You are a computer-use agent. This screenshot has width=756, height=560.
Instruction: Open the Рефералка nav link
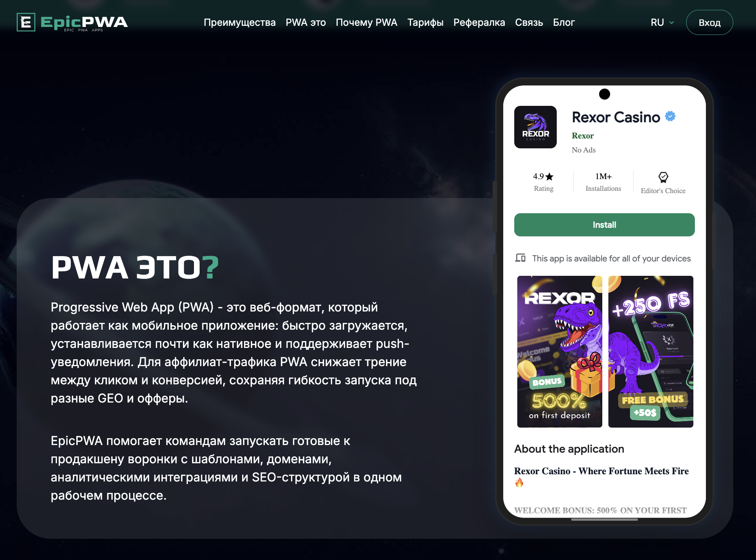click(x=479, y=22)
